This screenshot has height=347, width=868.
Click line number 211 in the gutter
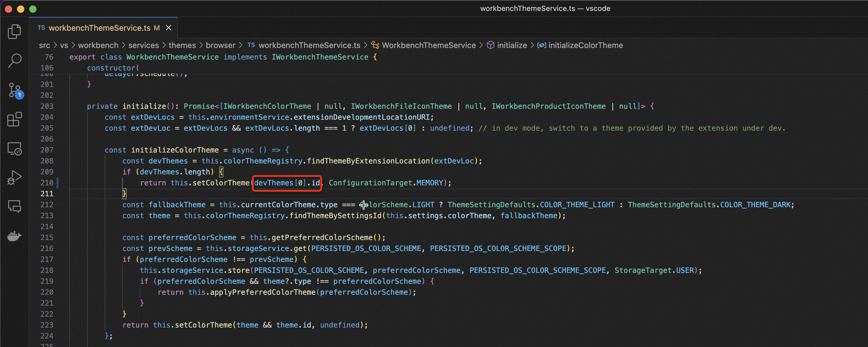point(47,194)
